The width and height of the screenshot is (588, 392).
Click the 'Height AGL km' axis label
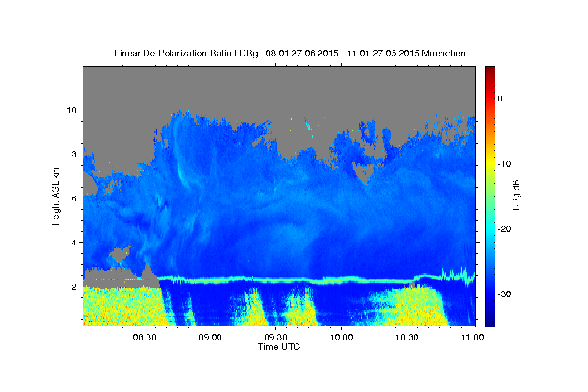[x=56, y=196]
